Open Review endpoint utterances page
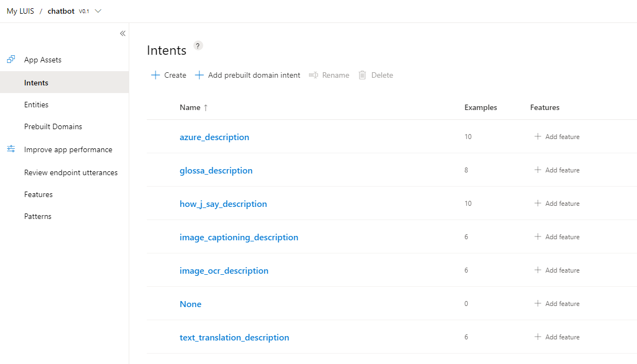This screenshot has height=364, width=637. pyautogui.click(x=71, y=172)
